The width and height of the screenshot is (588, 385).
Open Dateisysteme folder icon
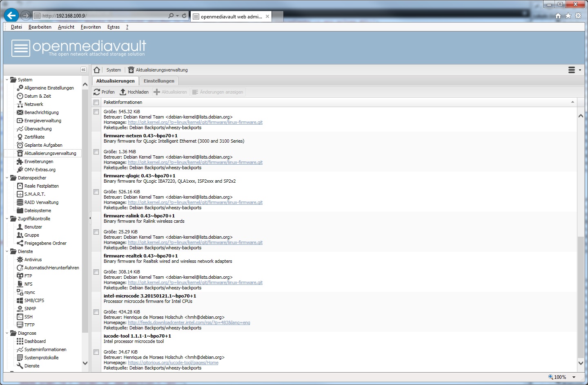click(x=20, y=210)
